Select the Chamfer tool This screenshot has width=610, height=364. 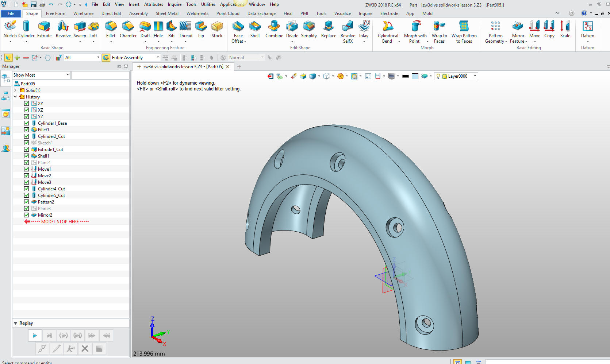(128, 29)
